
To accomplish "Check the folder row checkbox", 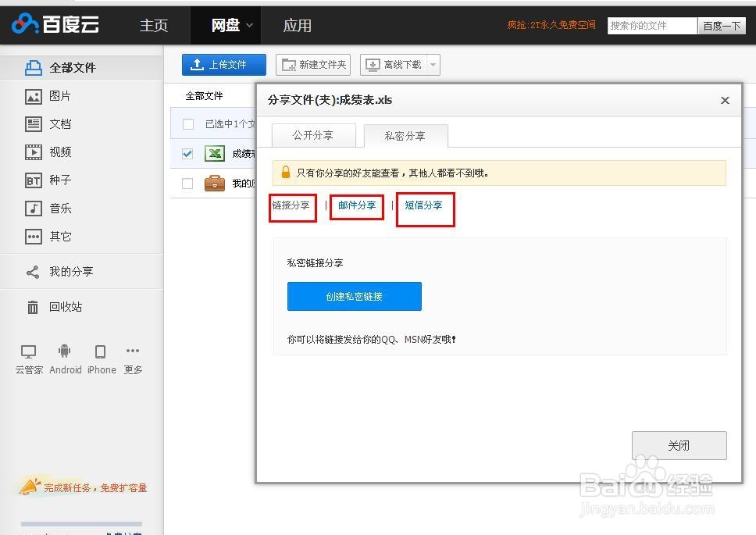I will pyautogui.click(x=186, y=183).
